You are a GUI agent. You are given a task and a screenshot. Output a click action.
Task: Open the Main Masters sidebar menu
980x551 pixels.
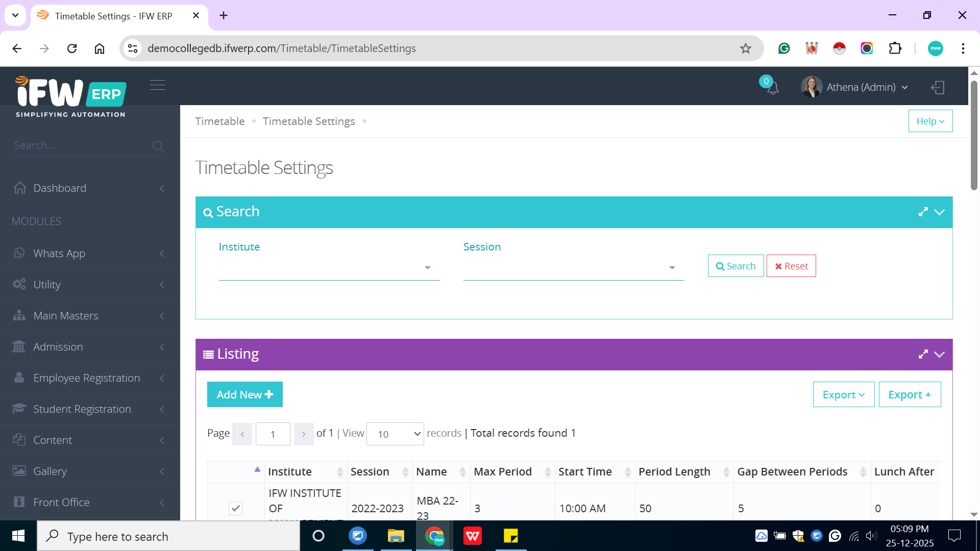tap(65, 316)
